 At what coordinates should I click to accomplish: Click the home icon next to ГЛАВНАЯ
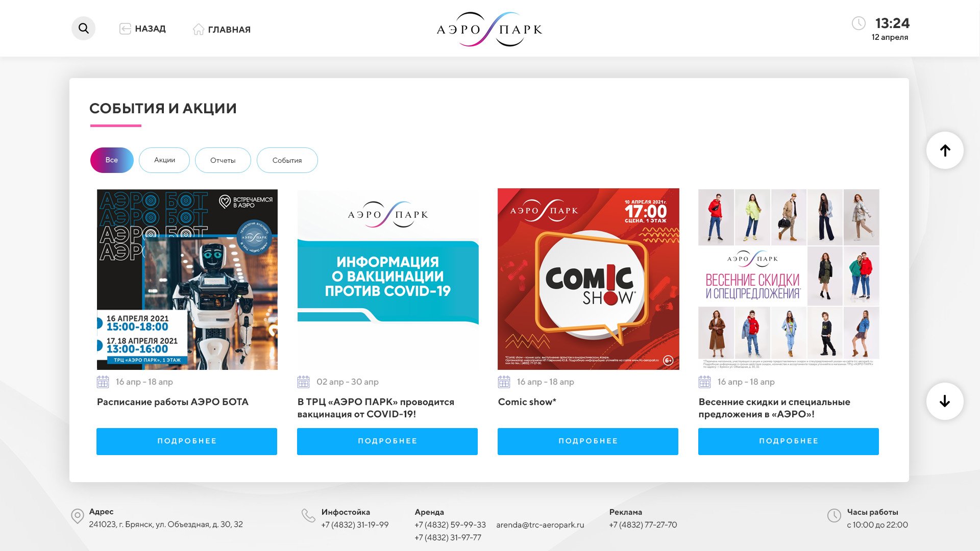pyautogui.click(x=199, y=29)
